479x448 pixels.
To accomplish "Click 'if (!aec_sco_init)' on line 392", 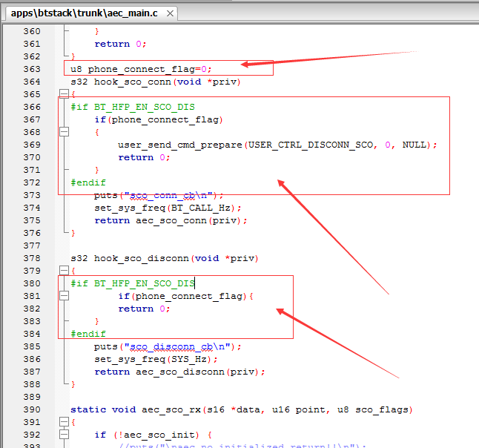I will (x=147, y=435).
